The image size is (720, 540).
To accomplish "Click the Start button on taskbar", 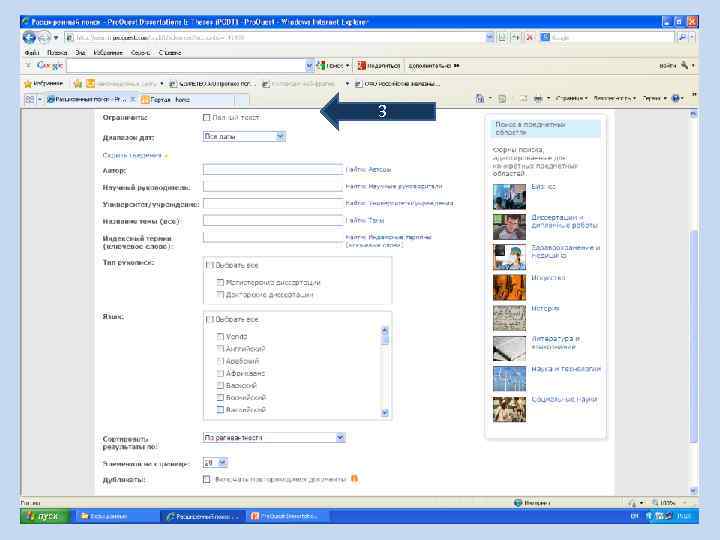I will pos(45,516).
